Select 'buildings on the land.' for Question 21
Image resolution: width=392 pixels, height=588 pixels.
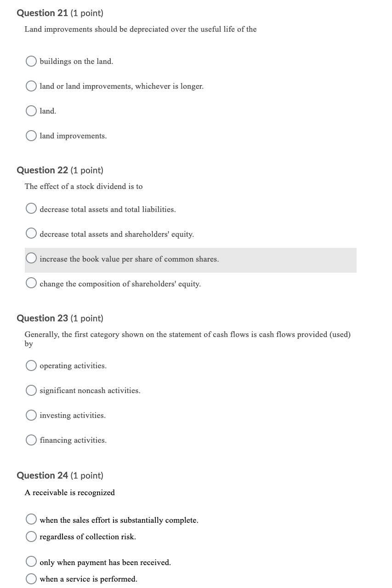pos(31,61)
